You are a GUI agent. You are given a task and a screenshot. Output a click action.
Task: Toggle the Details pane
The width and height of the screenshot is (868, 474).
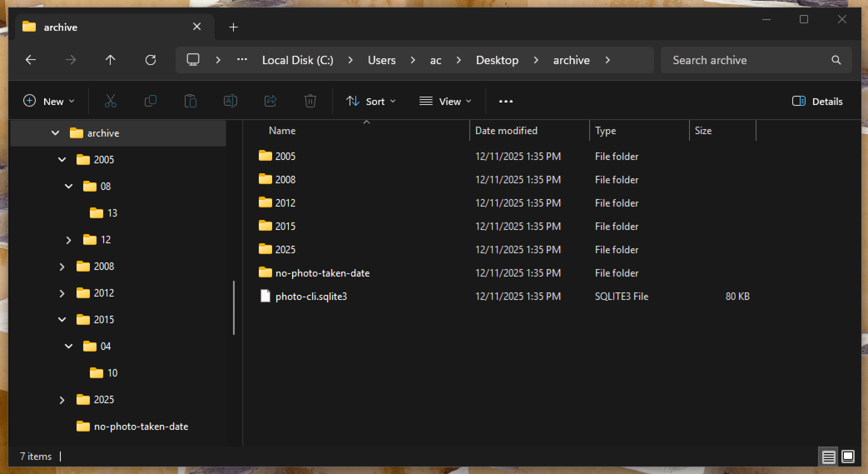[x=817, y=101]
